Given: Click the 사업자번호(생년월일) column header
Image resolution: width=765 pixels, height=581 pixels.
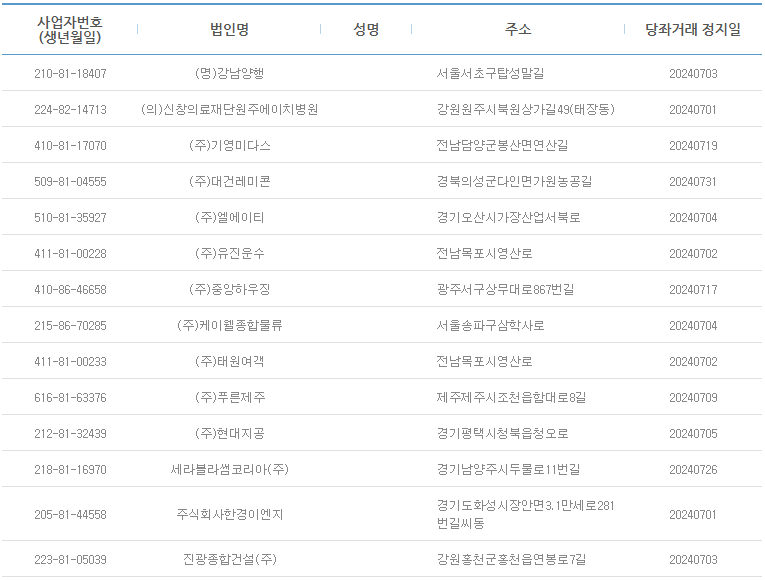Looking at the screenshot, I should pyautogui.click(x=70, y=30).
